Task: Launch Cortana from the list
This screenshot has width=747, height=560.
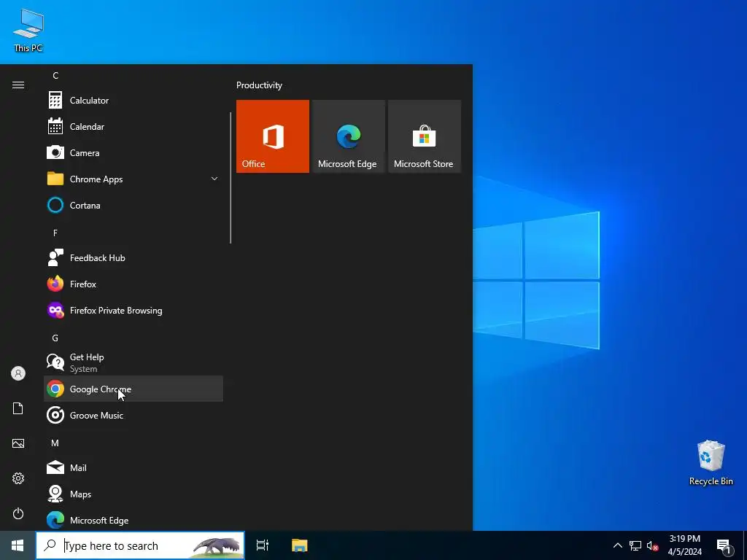Action: point(133,205)
